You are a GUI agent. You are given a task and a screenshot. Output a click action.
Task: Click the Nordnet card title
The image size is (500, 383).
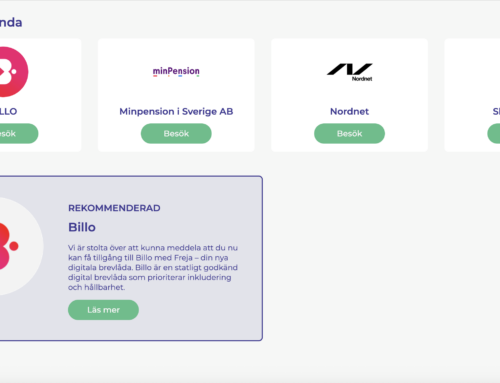point(349,111)
